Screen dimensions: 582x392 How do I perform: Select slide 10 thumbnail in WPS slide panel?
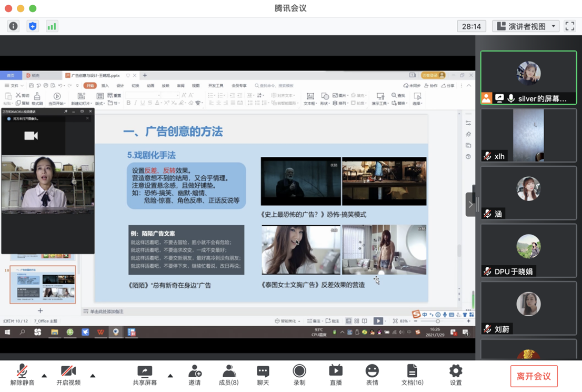(x=43, y=284)
